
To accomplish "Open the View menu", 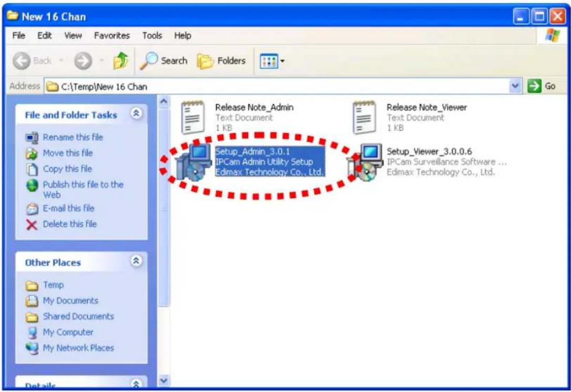I will pyautogui.click(x=73, y=36).
